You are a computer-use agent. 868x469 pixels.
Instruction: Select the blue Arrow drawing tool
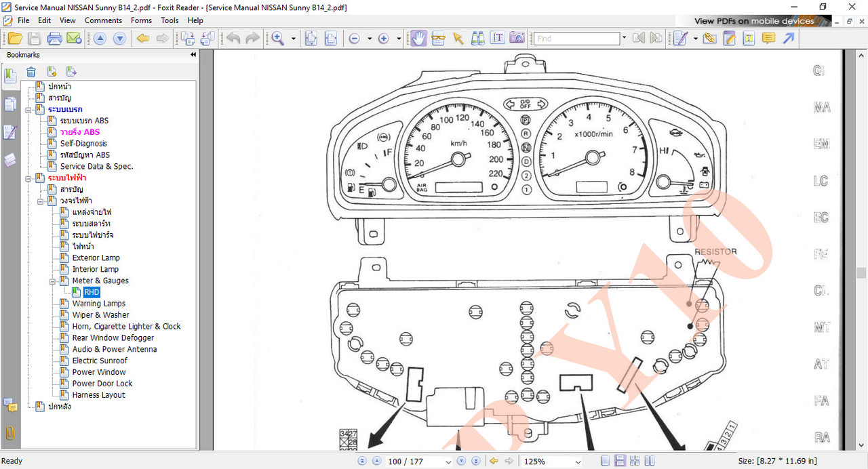tap(788, 39)
